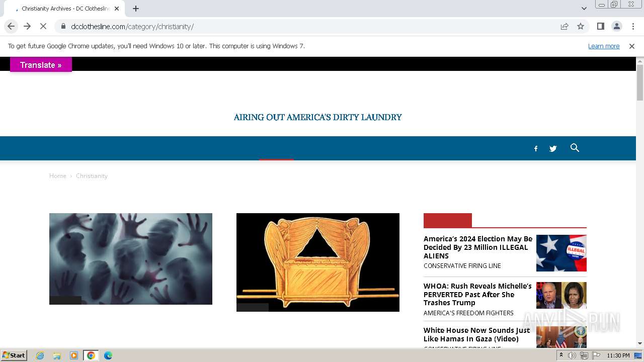Read America's 2024 Election illegal aliens article
Screen dimensions: 644x362
(x=478, y=247)
